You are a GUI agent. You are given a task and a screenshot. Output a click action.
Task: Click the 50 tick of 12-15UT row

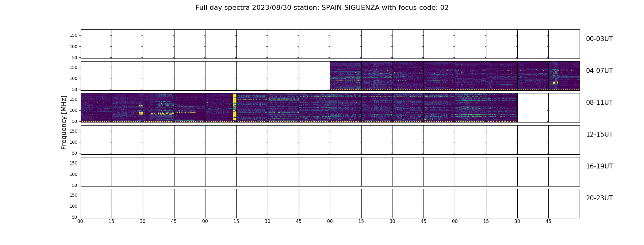point(75,153)
